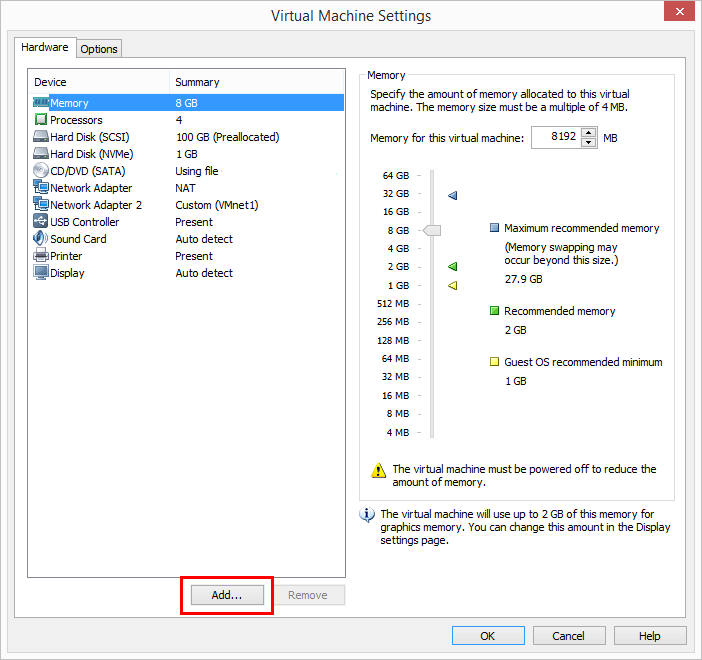The width and height of the screenshot is (702, 660).
Task: Confirm settings with the OK button
Action: pos(488,636)
